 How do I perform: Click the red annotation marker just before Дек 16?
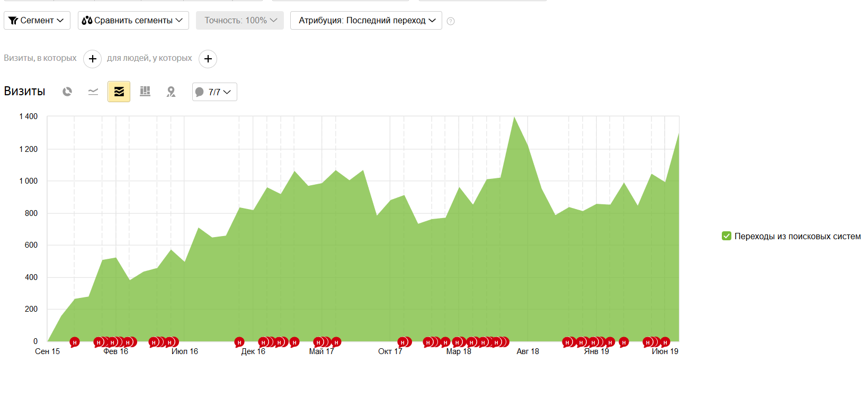click(239, 342)
